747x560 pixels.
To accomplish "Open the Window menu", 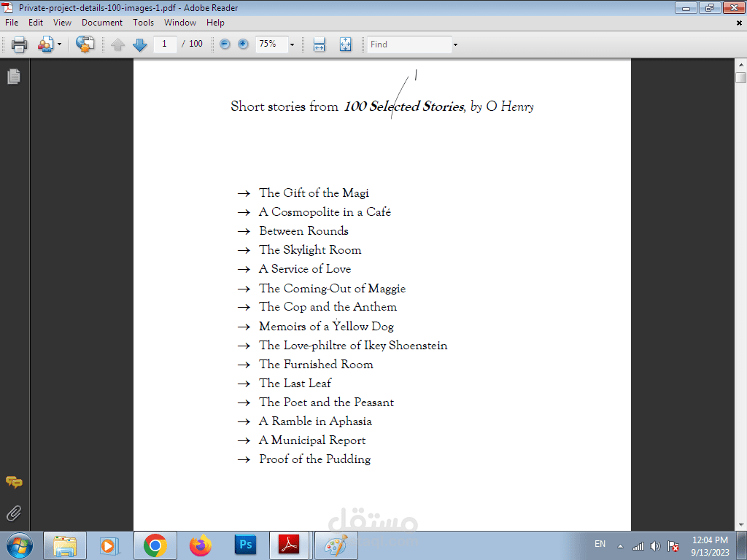I will 179,23.
